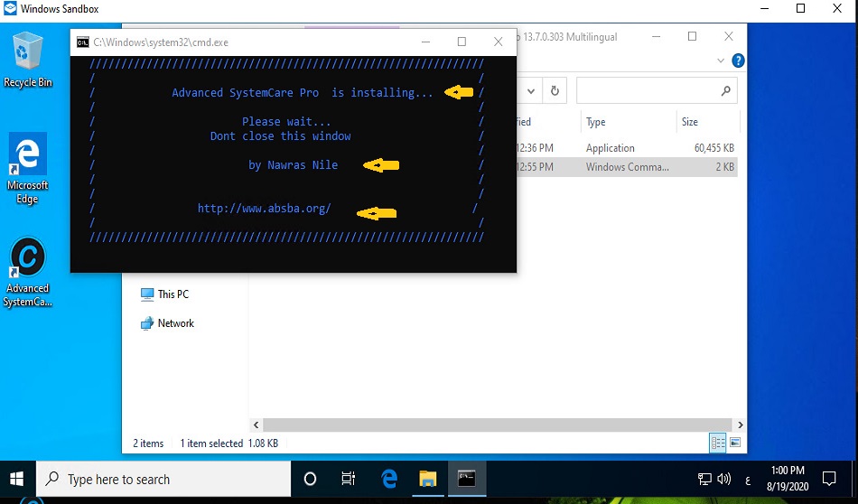This screenshot has height=504, width=858.
Task: Sort files by the Type column
Action: (x=596, y=122)
